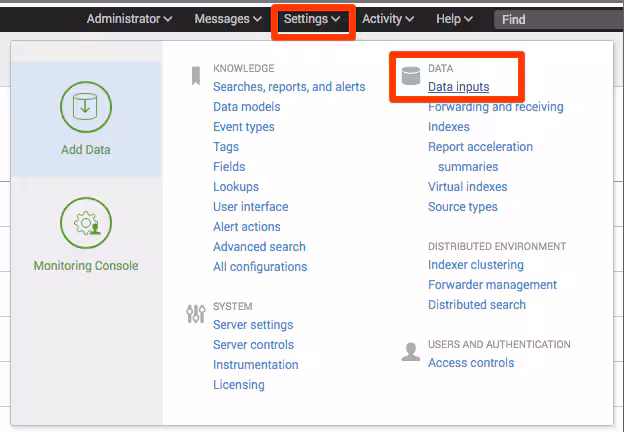Open Searches, reports, and alerts

[289, 87]
